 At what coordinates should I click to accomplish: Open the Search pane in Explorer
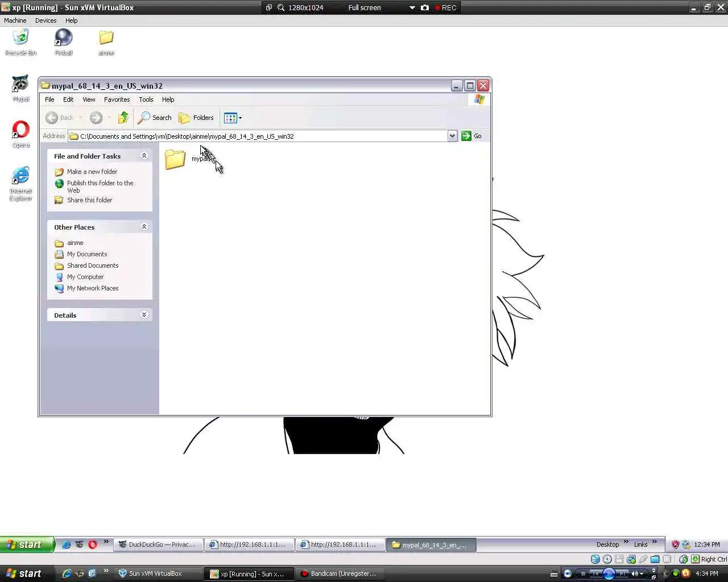(x=155, y=118)
